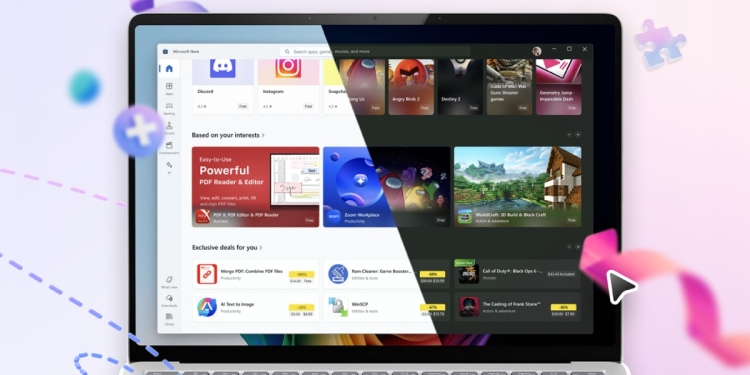Click the Call of Duty Black Ops 6 icon

click(469, 274)
